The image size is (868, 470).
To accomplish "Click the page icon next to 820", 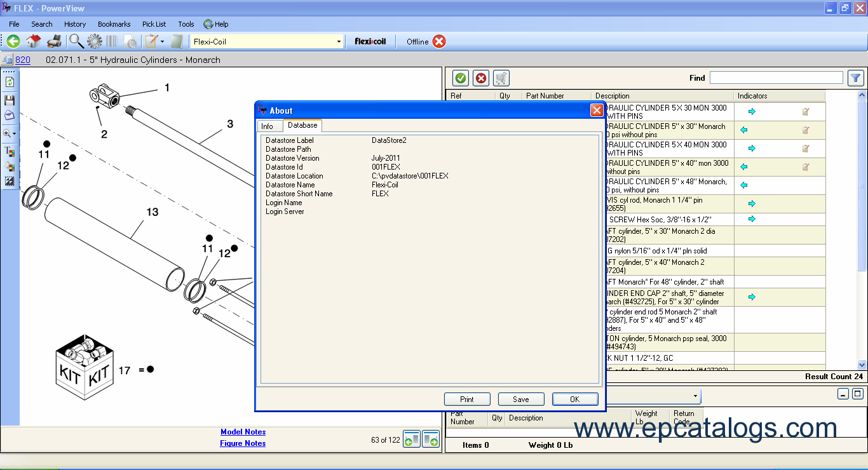I will [7, 60].
